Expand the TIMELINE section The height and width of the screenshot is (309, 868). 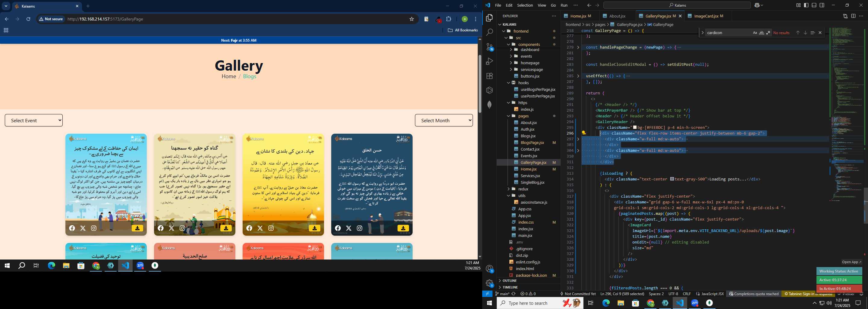tap(510, 287)
